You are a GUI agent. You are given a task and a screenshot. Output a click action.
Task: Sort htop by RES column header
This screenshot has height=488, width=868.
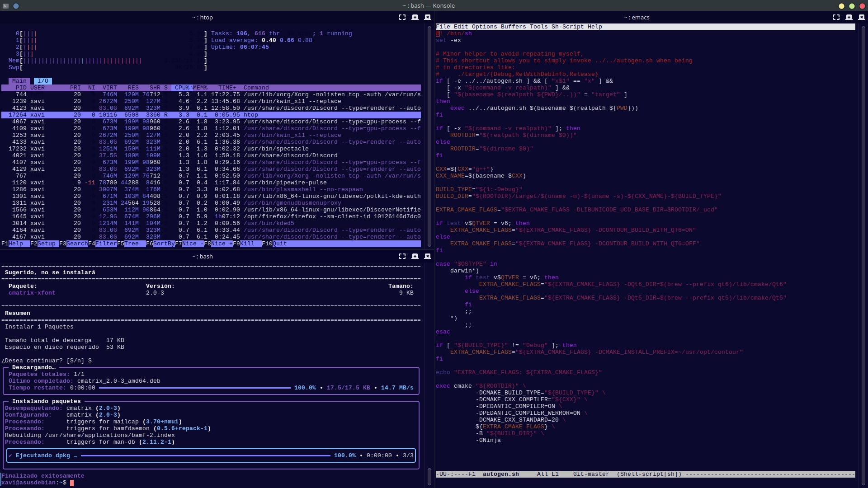click(133, 88)
